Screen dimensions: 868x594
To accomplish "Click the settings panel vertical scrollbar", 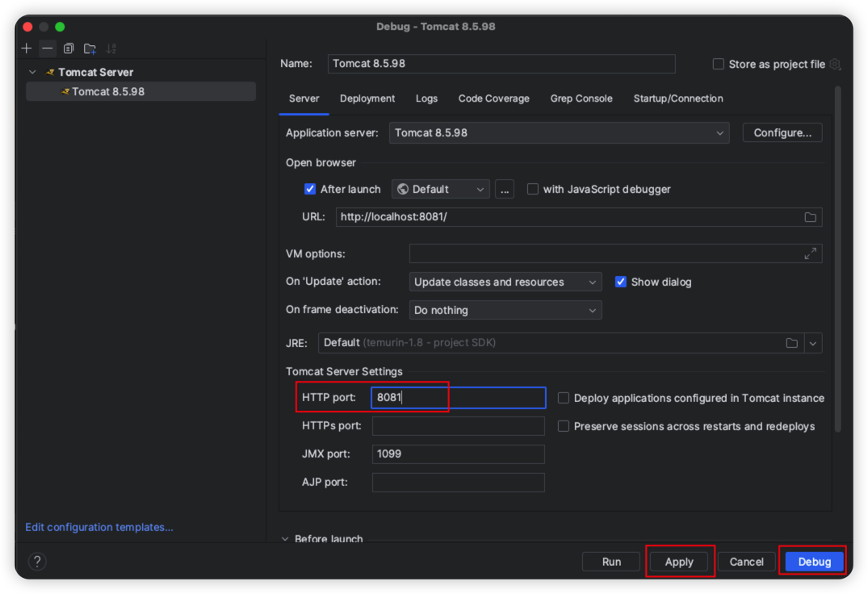I will pyautogui.click(x=837, y=259).
